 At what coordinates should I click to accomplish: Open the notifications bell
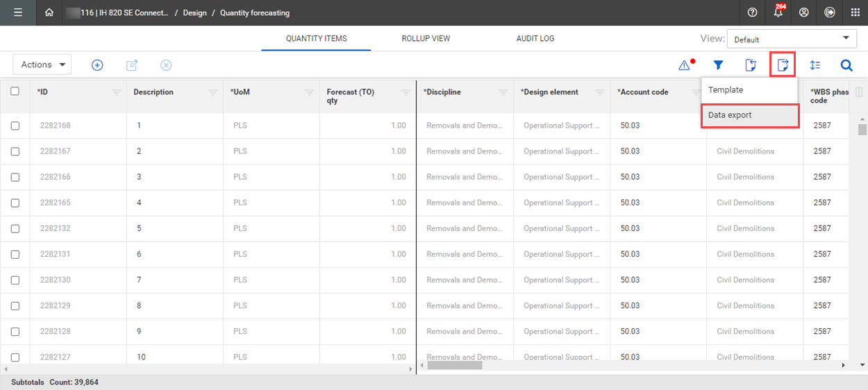coord(778,12)
